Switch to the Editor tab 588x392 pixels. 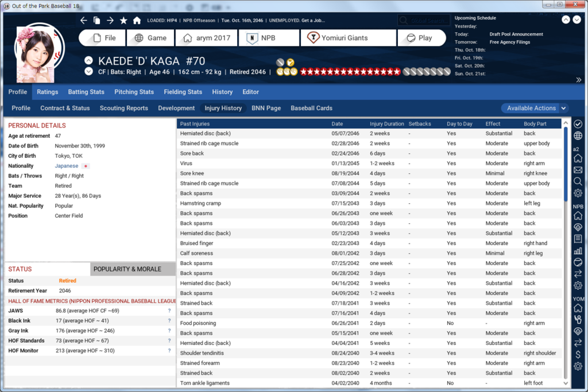point(250,92)
